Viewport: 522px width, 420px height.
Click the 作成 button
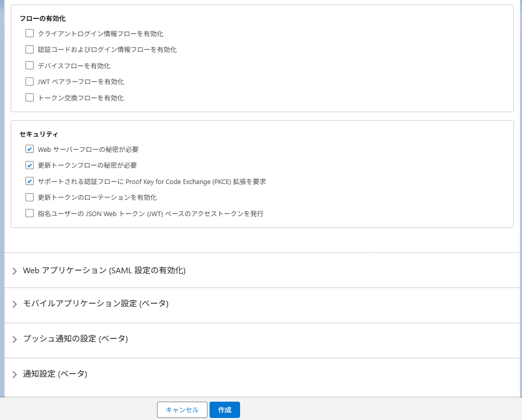click(x=225, y=410)
